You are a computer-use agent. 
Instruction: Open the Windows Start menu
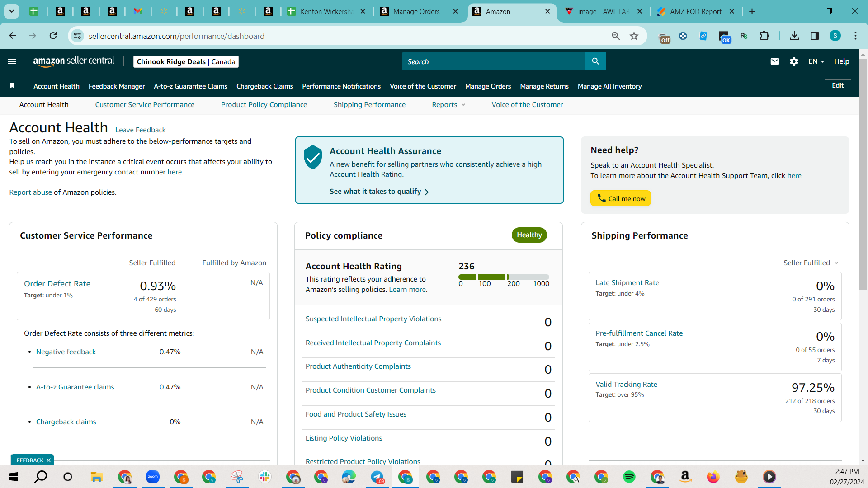coord(14,477)
